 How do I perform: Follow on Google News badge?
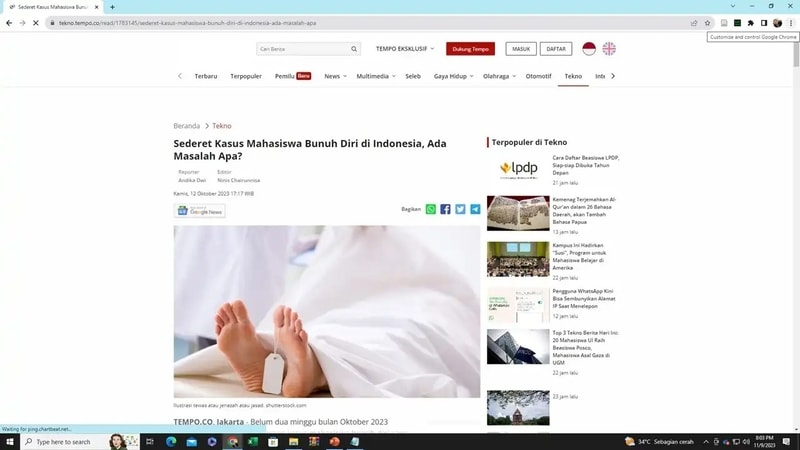coord(199,211)
